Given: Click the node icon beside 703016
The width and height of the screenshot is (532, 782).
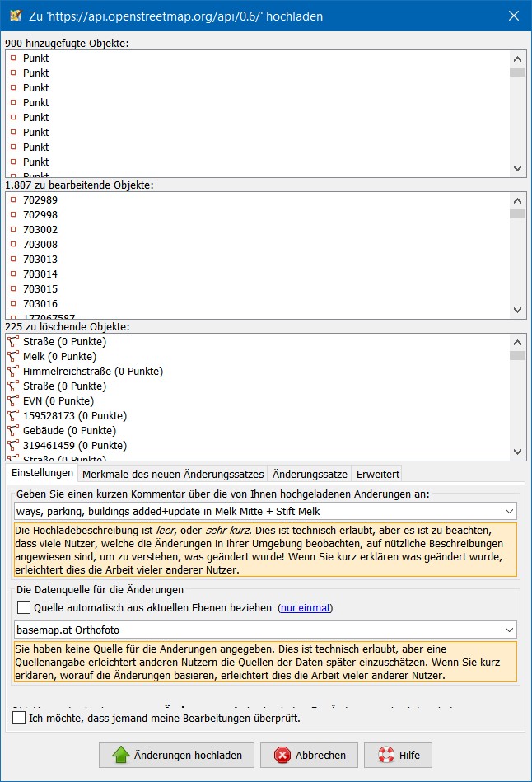Looking at the screenshot, I should click(x=13, y=304).
